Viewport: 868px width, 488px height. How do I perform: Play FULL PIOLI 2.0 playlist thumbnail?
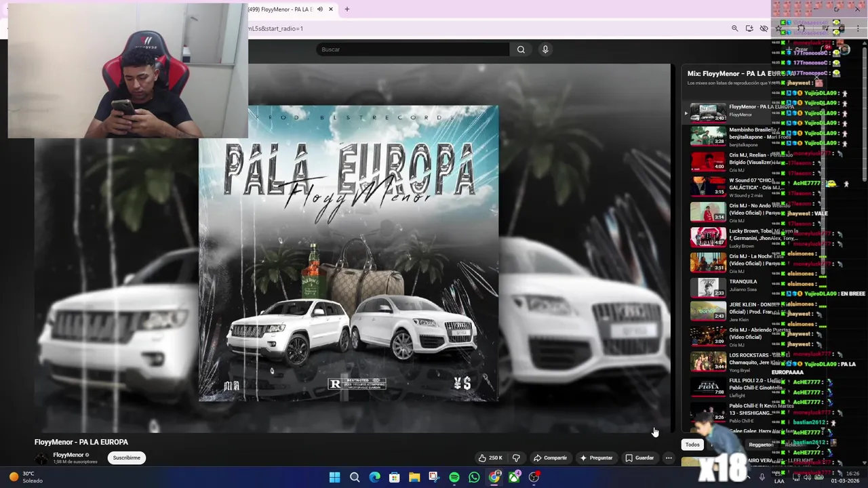pos(708,388)
